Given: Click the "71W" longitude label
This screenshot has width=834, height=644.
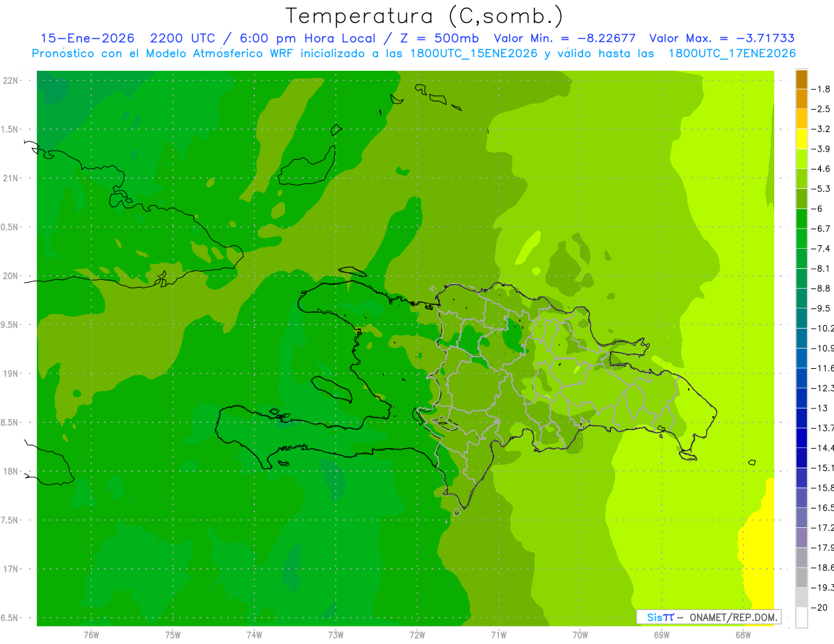Looking at the screenshot, I should click(x=498, y=634).
